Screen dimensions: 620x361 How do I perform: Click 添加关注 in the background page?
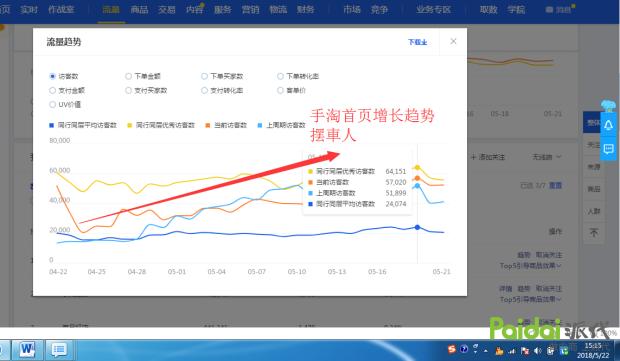click(x=488, y=157)
